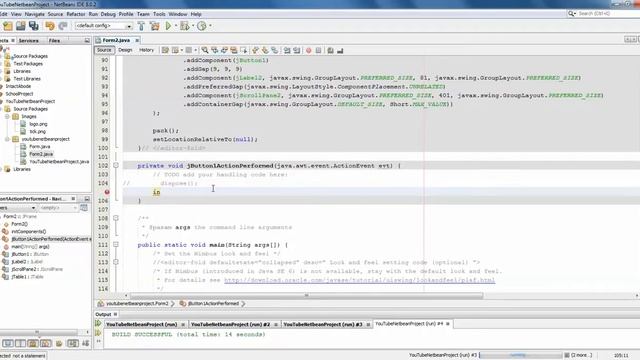Click the Clean and Build Project icon
The image size is (640, 360).
point(155,26)
